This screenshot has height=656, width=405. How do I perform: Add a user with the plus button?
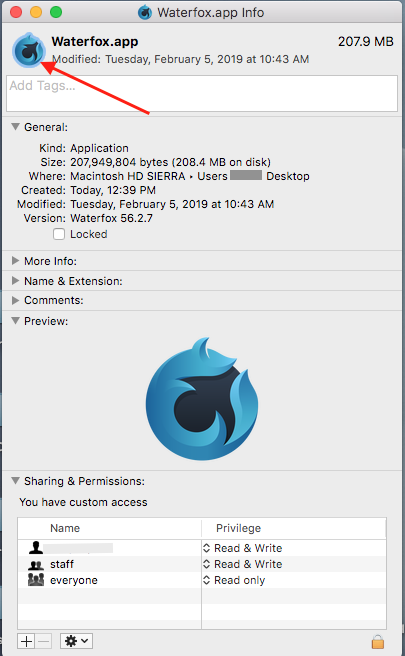point(26,641)
